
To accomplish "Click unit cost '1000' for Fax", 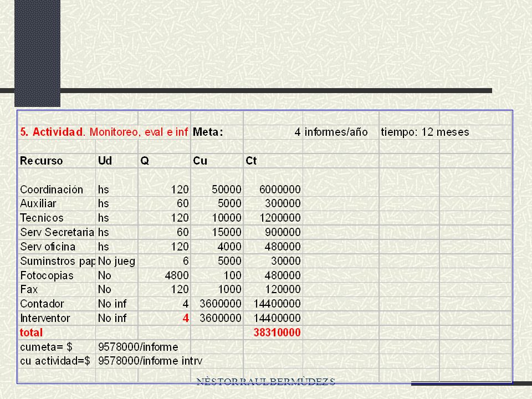I will pyautogui.click(x=229, y=289).
